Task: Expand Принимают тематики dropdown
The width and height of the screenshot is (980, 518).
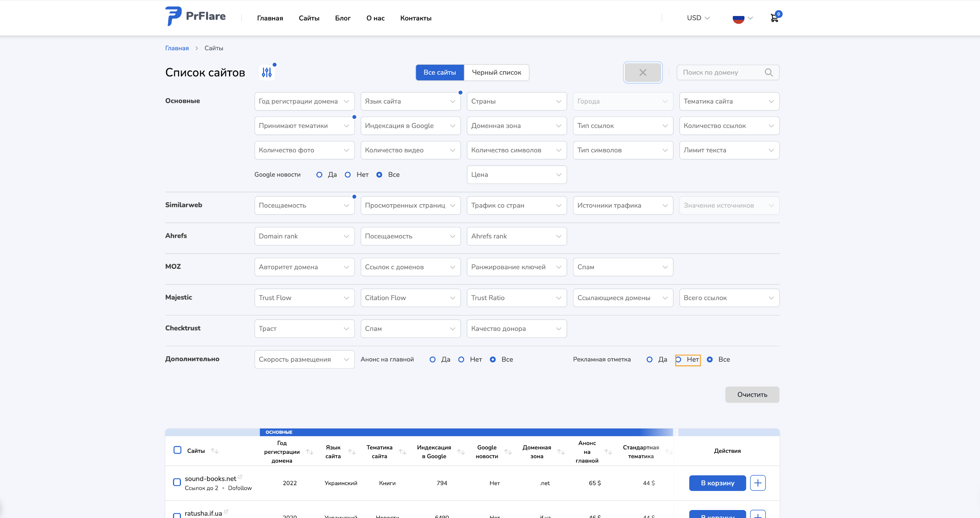Action: tap(304, 126)
